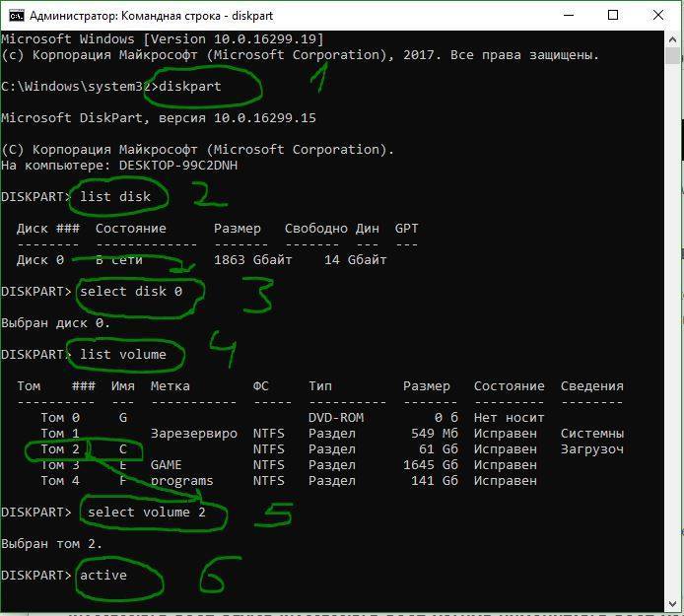The image size is (684, 616).
Task: Click the 'Загрузоч' info cell
Action: pos(592,449)
